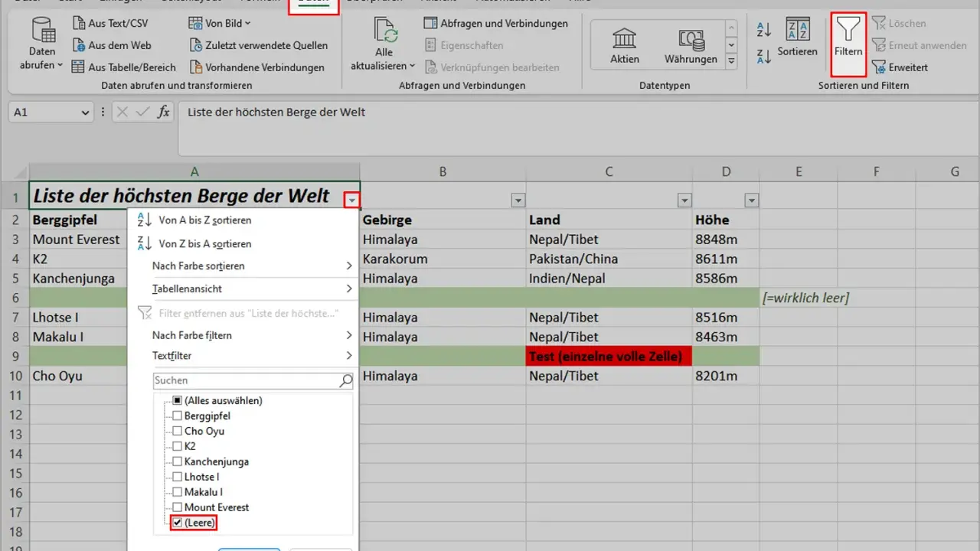
Task: Click the greyed Eigenschaften command
Action: point(464,45)
